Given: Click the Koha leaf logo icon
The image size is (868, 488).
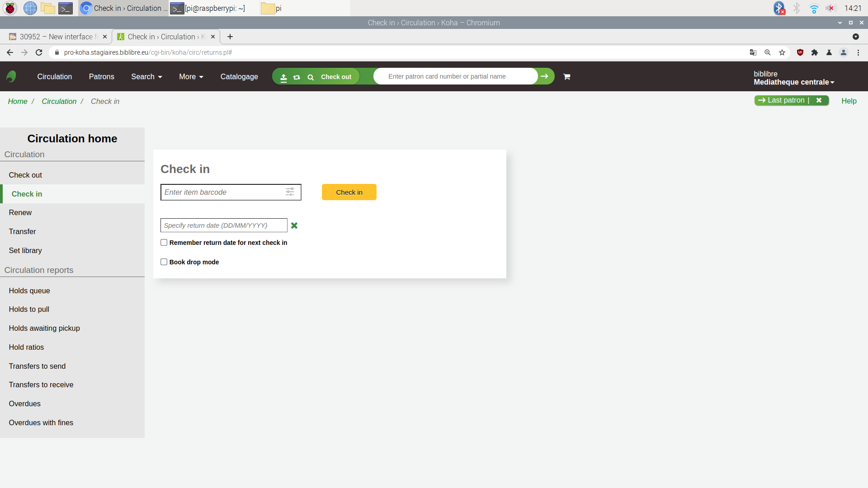Looking at the screenshot, I should (11, 76).
